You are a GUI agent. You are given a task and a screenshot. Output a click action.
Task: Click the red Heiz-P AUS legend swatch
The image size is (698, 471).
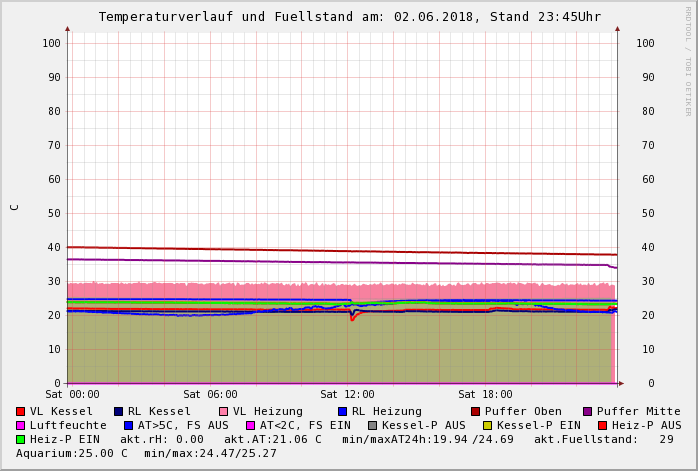coord(602,426)
